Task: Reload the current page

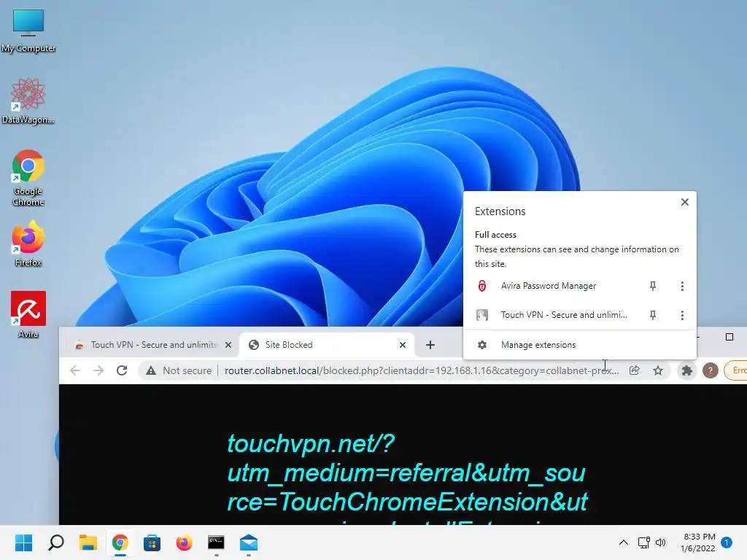Action: [122, 370]
